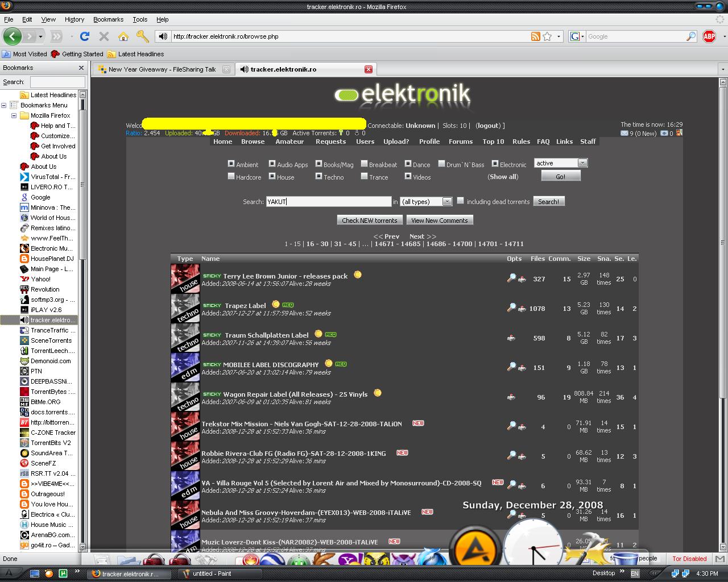Viewport: 728px width, 582px height.
Task: Toggle the Audio Apps category checkbox
Action: pyautogui.click(x=272, y=164)
